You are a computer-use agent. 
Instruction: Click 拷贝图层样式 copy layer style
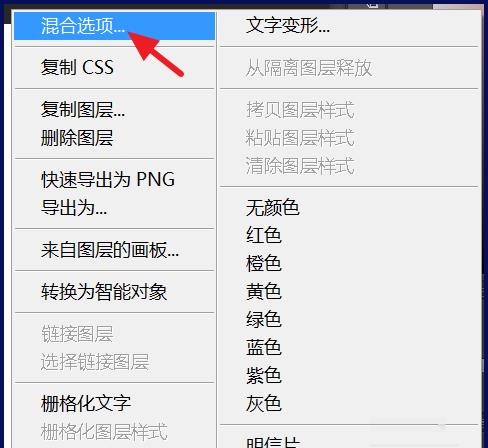349,109
